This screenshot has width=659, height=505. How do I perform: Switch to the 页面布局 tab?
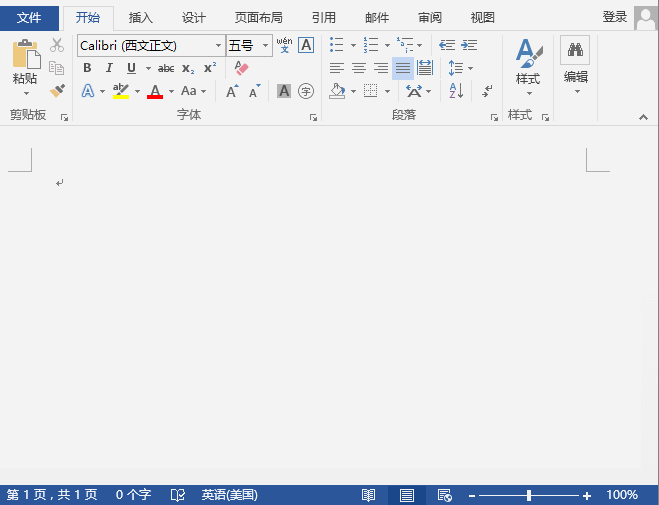tap(258, 18)
